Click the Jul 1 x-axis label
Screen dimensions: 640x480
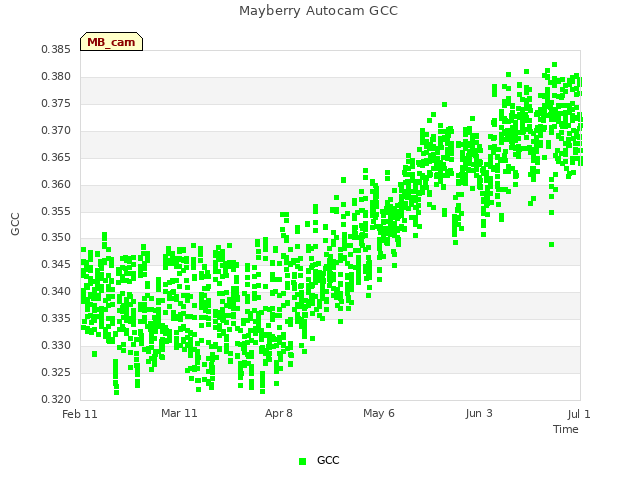(x=579, y=414)
